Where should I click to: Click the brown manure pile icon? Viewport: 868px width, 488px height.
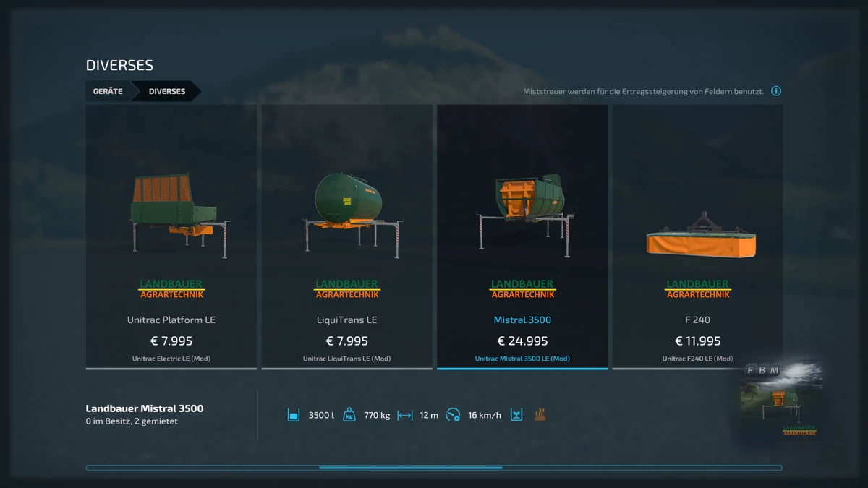[x=540, y=415]
